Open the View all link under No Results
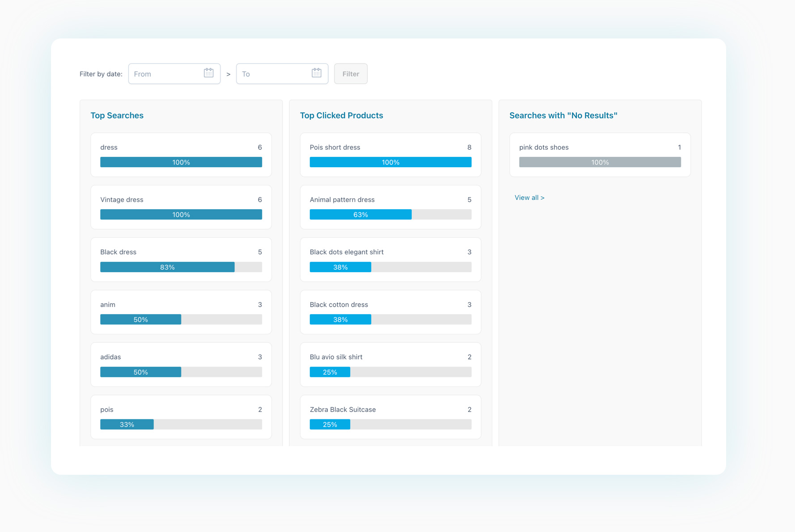Image resolution: width=795 pixels, height=532 pixels. 529,197
